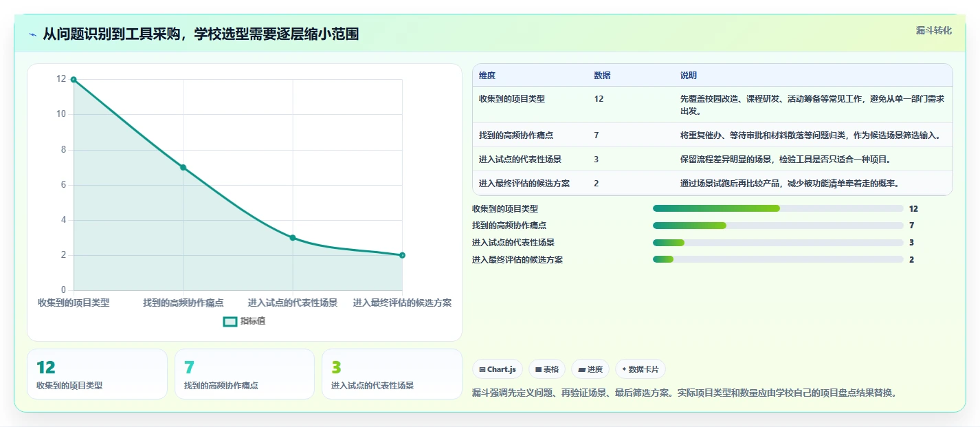Click the 说明 column header
Screen dimensions: 980x427
[x=689, y=75]
